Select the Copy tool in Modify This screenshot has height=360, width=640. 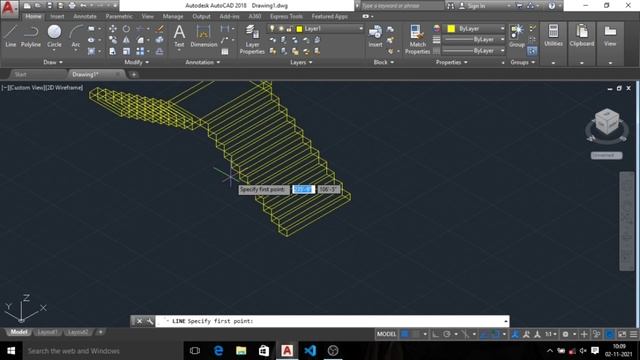tap(113, 40)
